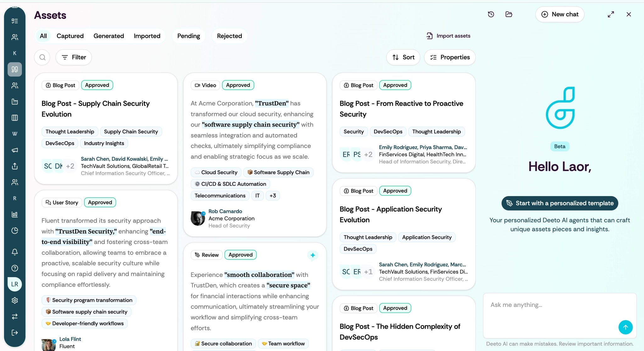Open the LR user avatar
The width and height of the screenshot is (644, 351).
coord(15,284)
